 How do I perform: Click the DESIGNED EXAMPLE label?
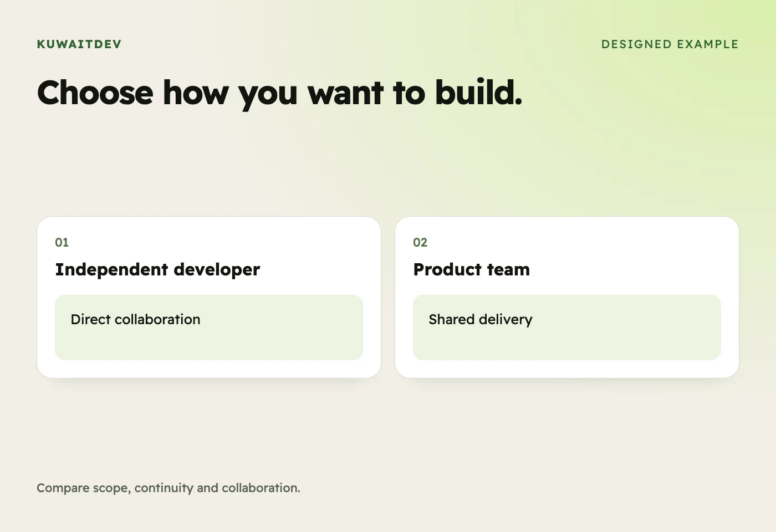pyautogui.click(x=670, y=44)
